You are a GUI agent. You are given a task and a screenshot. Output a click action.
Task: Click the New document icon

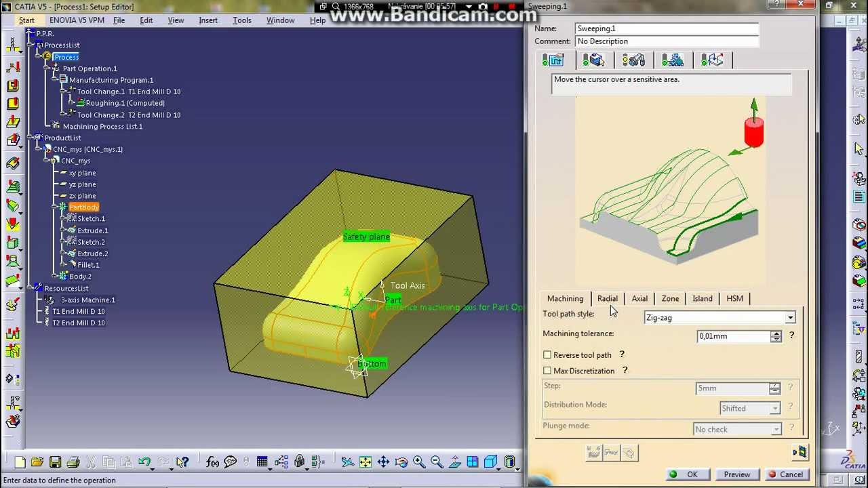pyautogui.click(x=20, y=462)
